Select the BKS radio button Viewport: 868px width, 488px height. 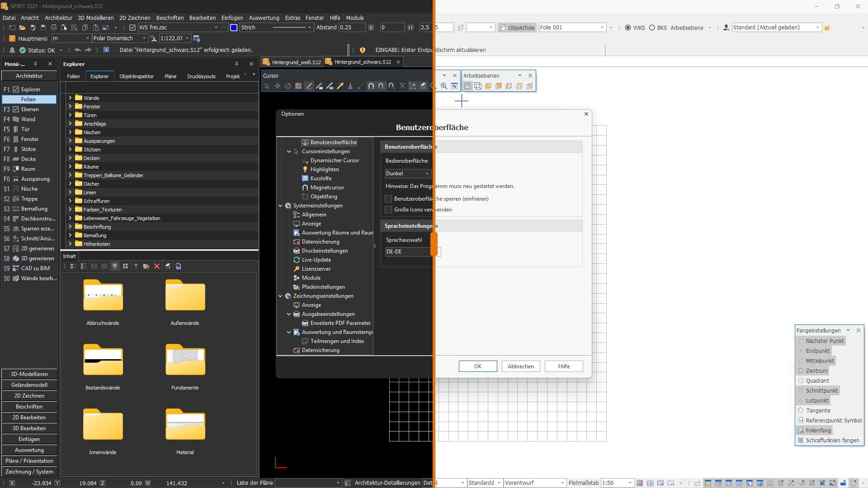[652, 28]
